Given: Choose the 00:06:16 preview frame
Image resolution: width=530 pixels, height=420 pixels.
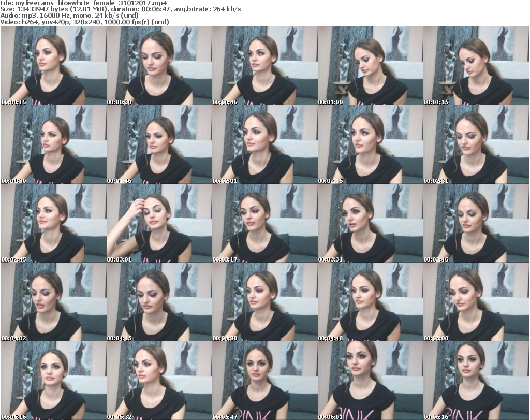Looking at the screenshot, I should point(476,381).
